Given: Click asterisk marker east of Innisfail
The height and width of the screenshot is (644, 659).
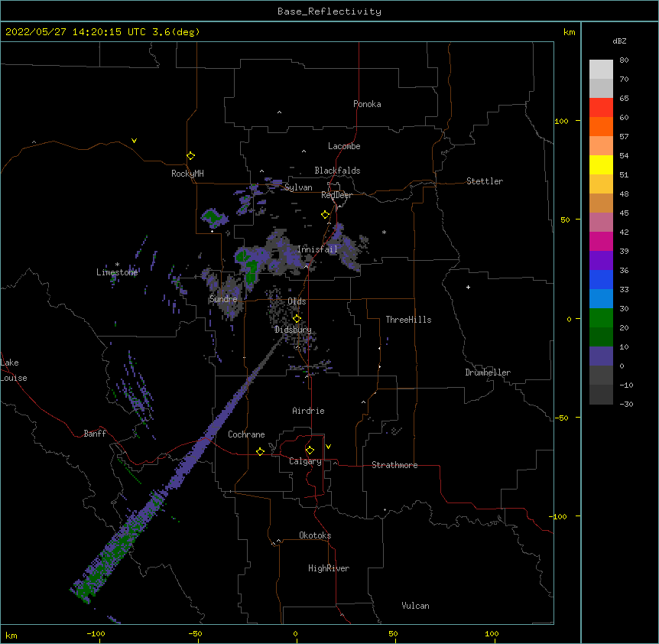Looking at the screenshot, I should pyautogui.click(x=384, y=232).
